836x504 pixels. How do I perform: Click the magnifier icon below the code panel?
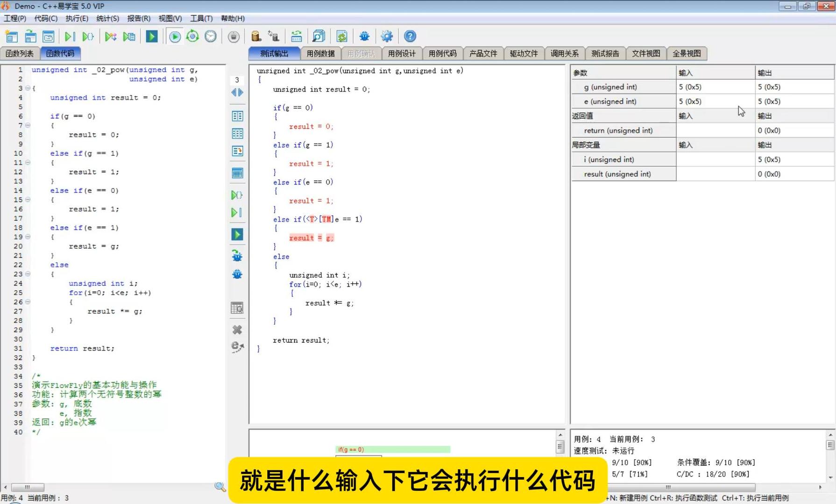220,487
